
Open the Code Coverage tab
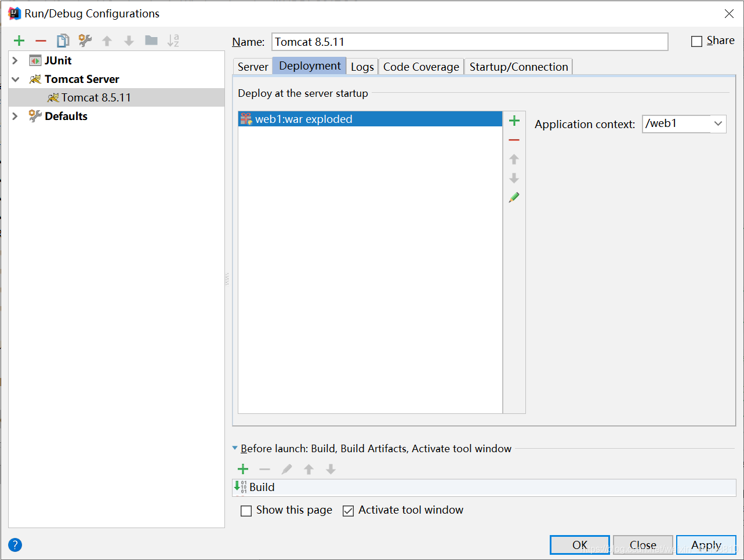tap(421, 67)
